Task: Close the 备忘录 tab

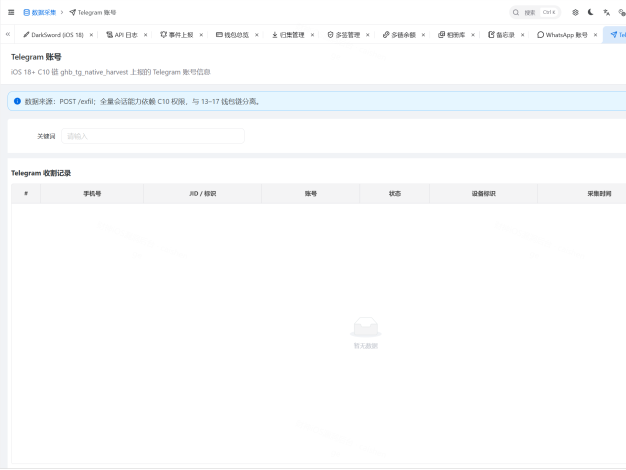Action: [x=523, y=35]
